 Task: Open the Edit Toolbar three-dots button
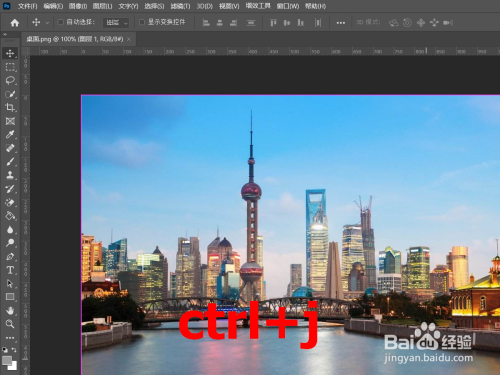tap(10, 338)
